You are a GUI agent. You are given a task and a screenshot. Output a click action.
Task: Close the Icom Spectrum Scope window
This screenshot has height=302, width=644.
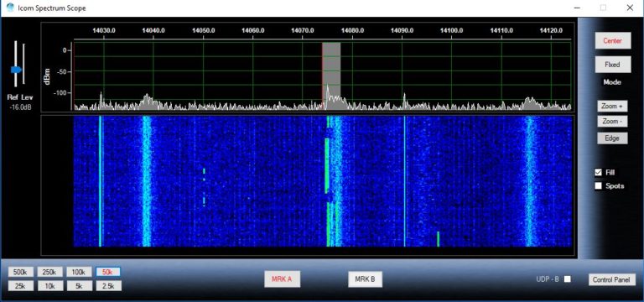tap(630, 8)
